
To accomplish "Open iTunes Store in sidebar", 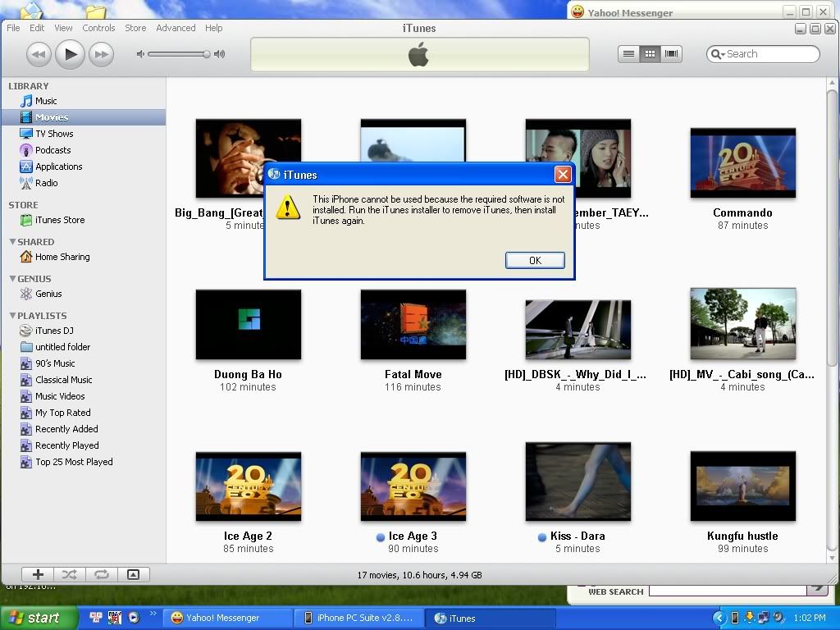I will point(59,220).
